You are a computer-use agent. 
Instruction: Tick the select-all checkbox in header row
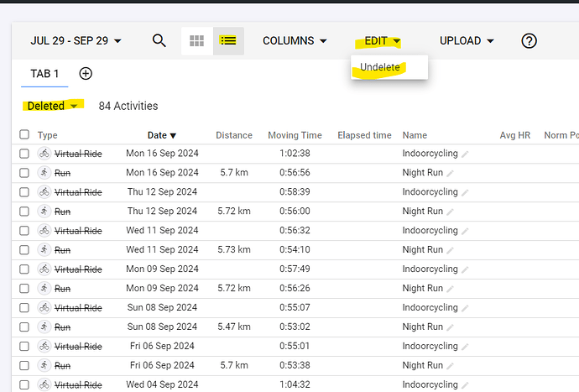(24, 134)
